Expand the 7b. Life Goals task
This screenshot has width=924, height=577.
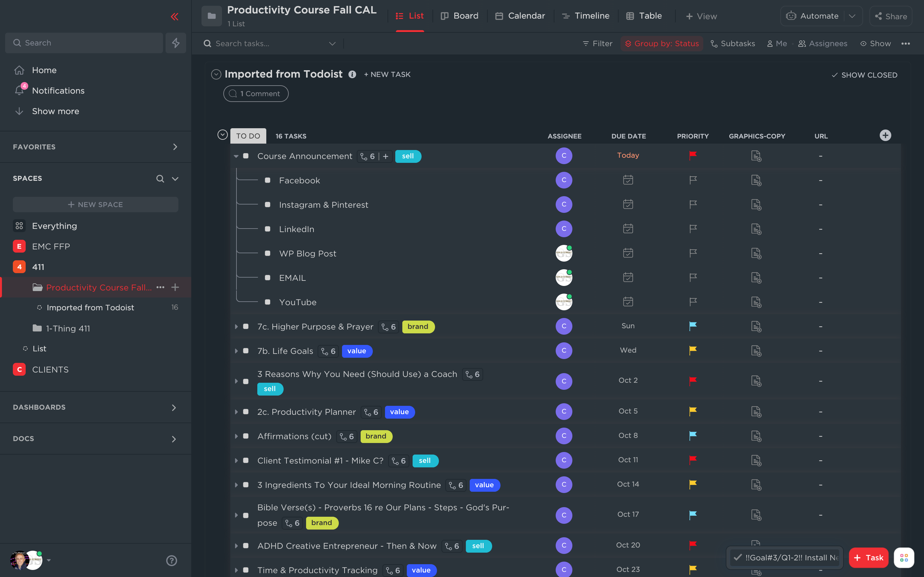point(236,351)
